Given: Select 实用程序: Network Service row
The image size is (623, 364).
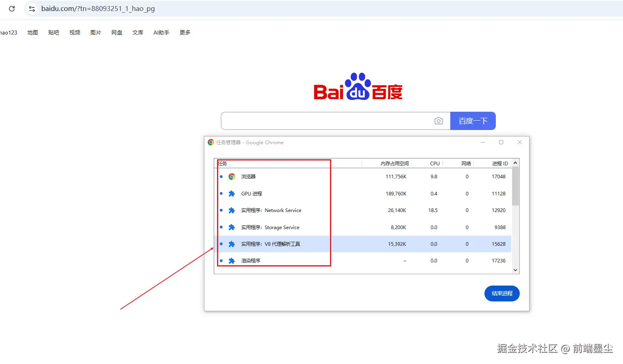Looking at the screenshot, I should 363,210.
